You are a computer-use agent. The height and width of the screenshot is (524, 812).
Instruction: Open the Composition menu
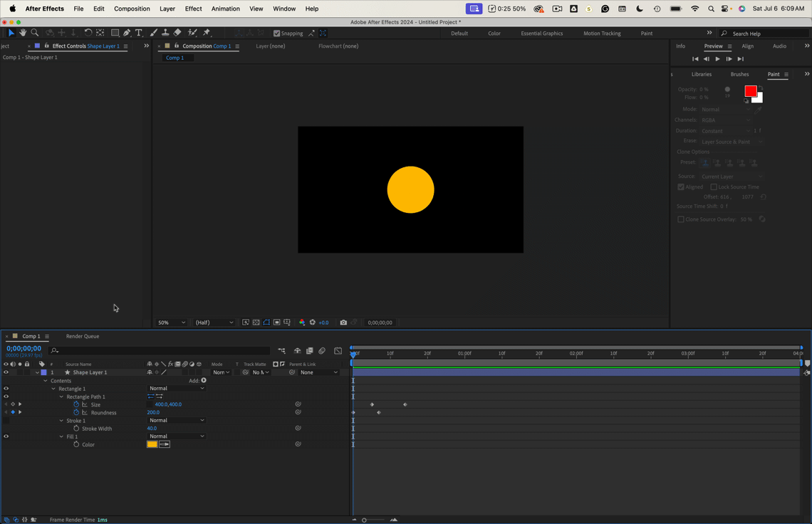click(x=132, y=9)
